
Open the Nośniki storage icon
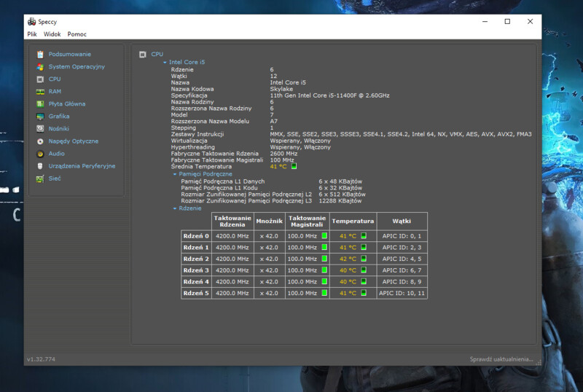click(x=41, y=129)
